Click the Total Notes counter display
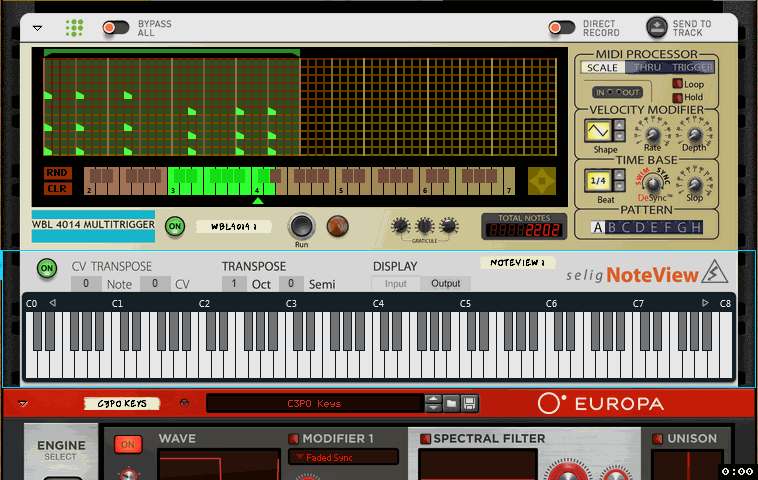758x480 pixels. click(524, 230)
